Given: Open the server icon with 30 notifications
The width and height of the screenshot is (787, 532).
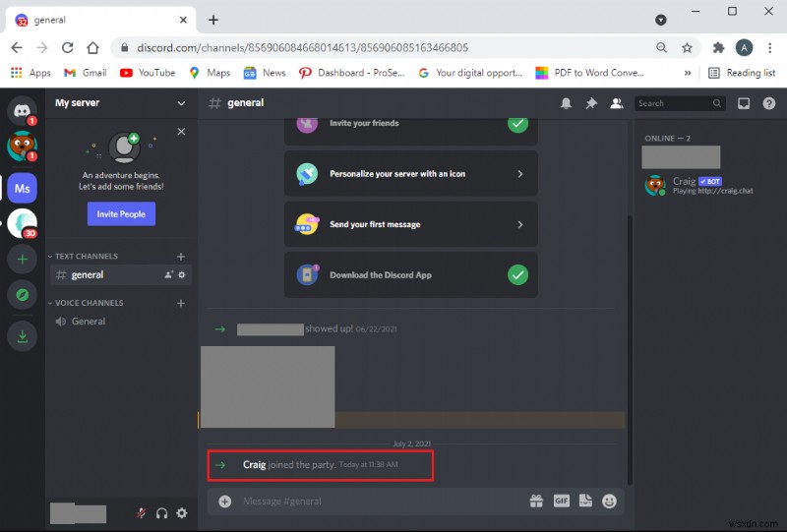Looking at the screenshot, I should [x=22, y=223].
